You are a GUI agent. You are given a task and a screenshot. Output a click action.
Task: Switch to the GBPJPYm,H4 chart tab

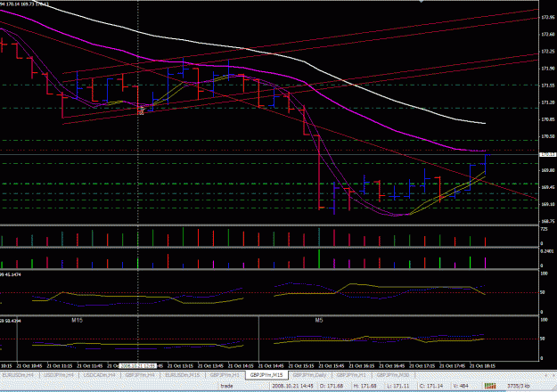click(x=140, y=375)
